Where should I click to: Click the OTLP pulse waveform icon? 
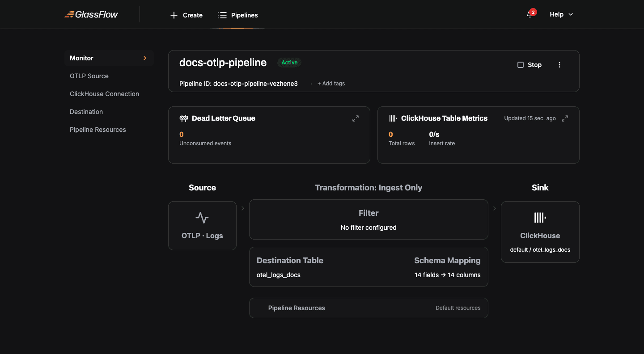pyautogui.click(x=202, y=218)
